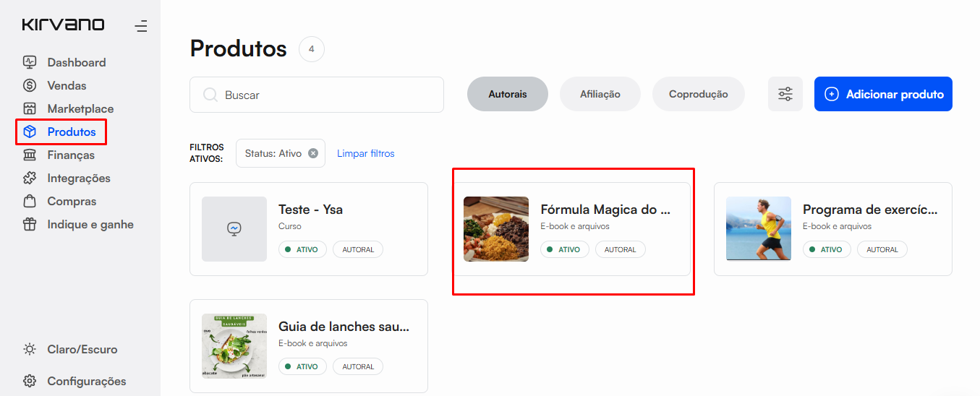Select the Coprodução tab

(x=698, y=94)
